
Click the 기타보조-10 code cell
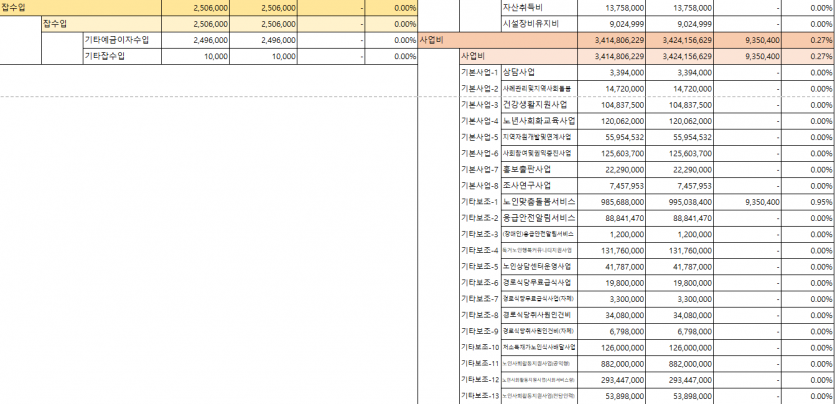[479, 346]
